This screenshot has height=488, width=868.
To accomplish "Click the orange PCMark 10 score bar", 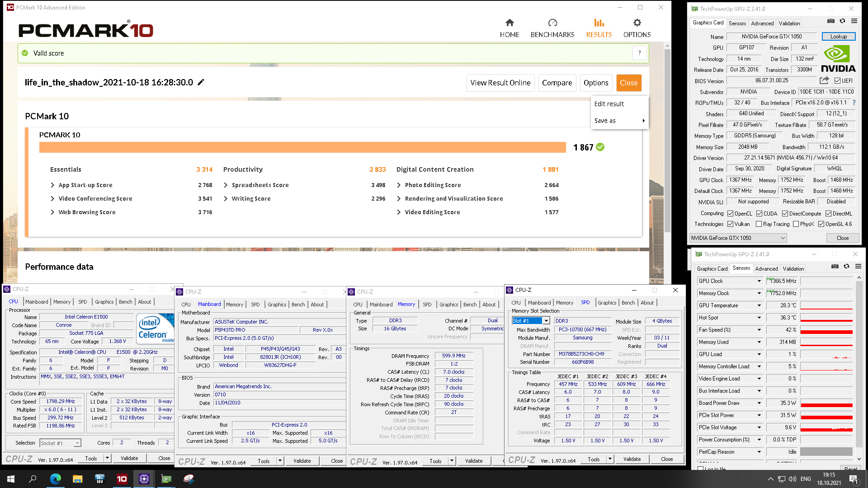I will click(302, 147).
